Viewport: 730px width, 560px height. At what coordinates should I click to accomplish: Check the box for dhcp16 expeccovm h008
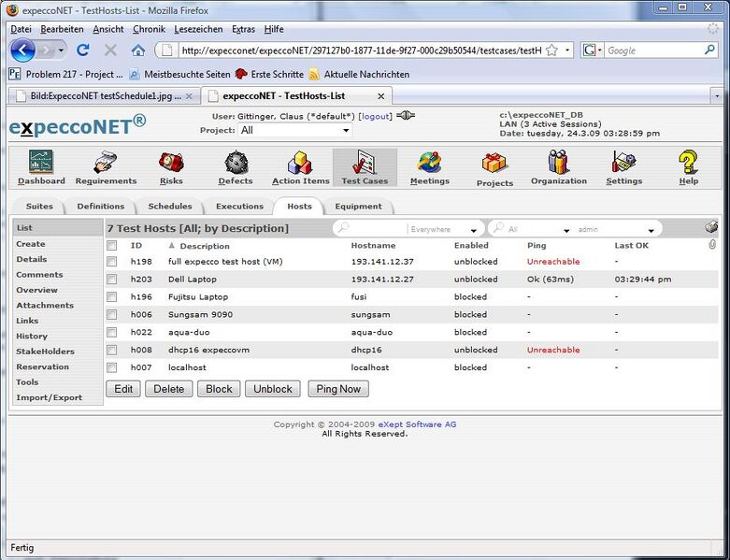(x=112, y=350)
